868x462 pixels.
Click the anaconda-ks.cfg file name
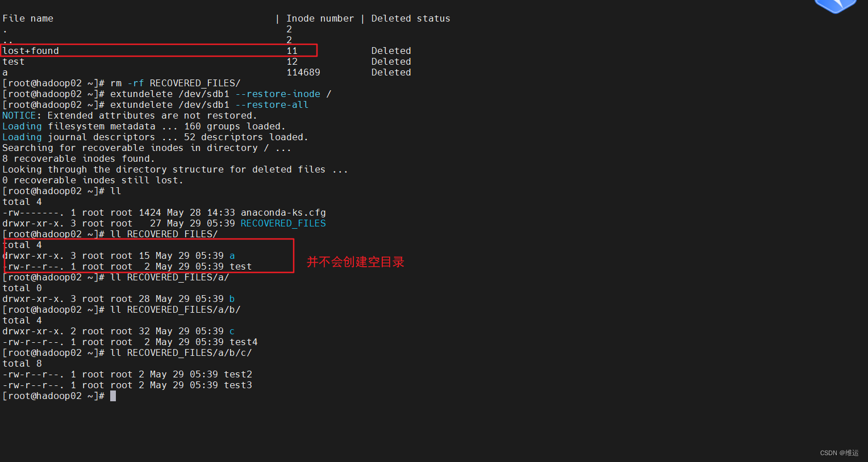pyautogui.click(x=283, y=213)
